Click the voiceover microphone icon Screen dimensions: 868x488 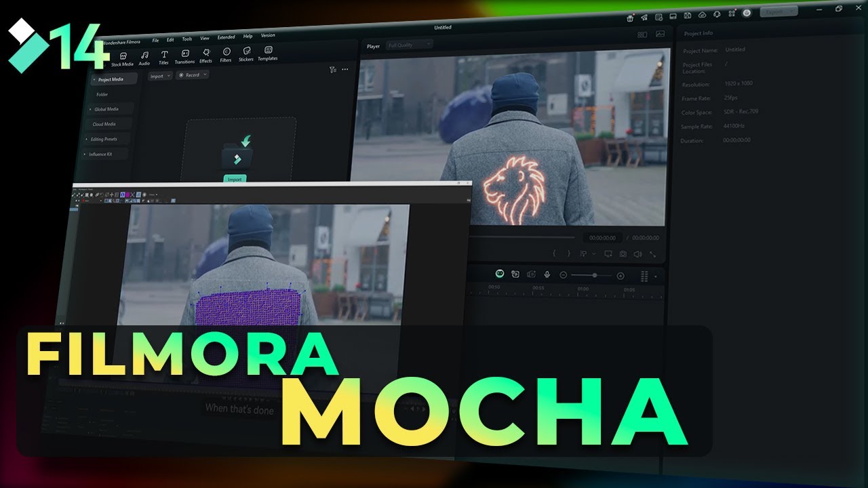click(547, 274)
